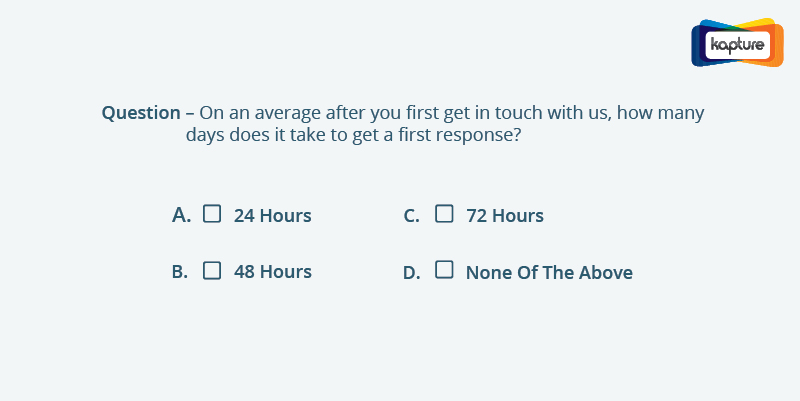This screenshot has width=800, height=401.
Task: Choose the "72 Hours" answer text
Action: 505,216
